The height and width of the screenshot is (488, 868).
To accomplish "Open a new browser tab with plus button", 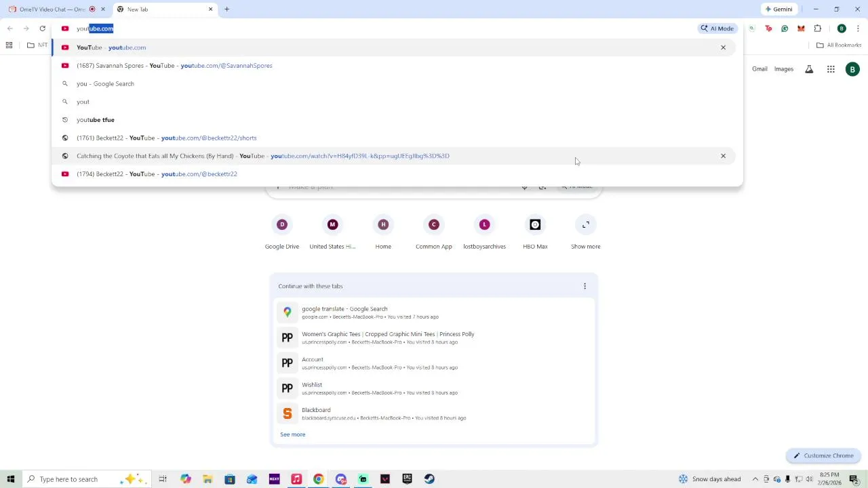I will [226, 9].
